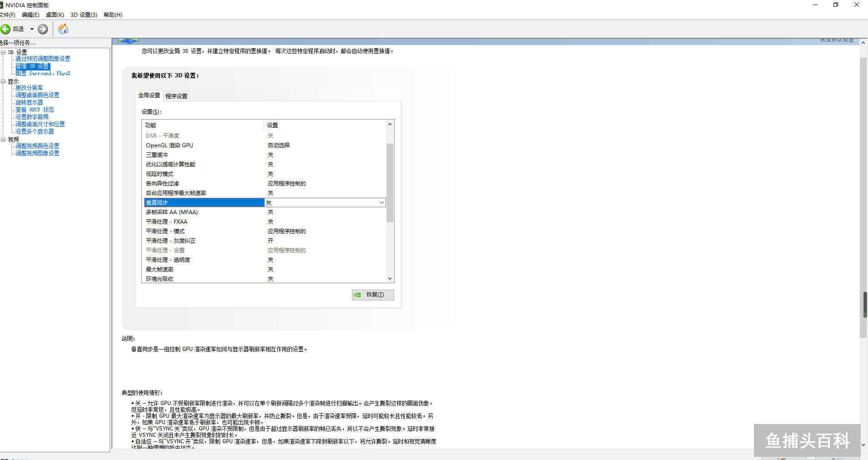Screen dimensions: 868x460
Task: Select 管理 3D 设置 tree item
Action: [x=32, y=66]
